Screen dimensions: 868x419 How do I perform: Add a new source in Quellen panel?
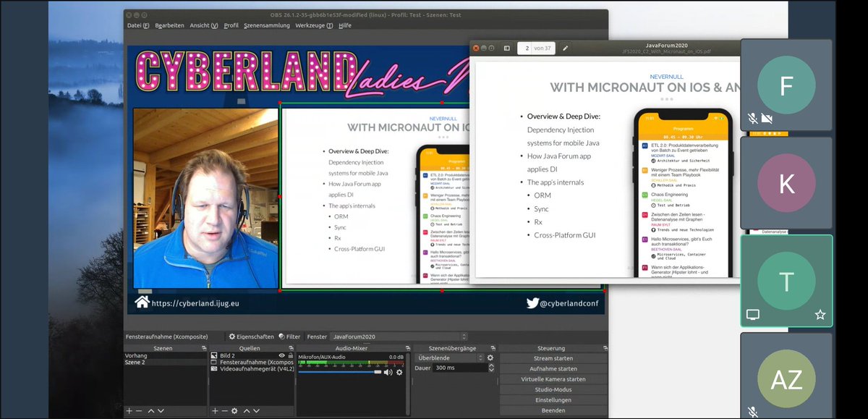215,411
